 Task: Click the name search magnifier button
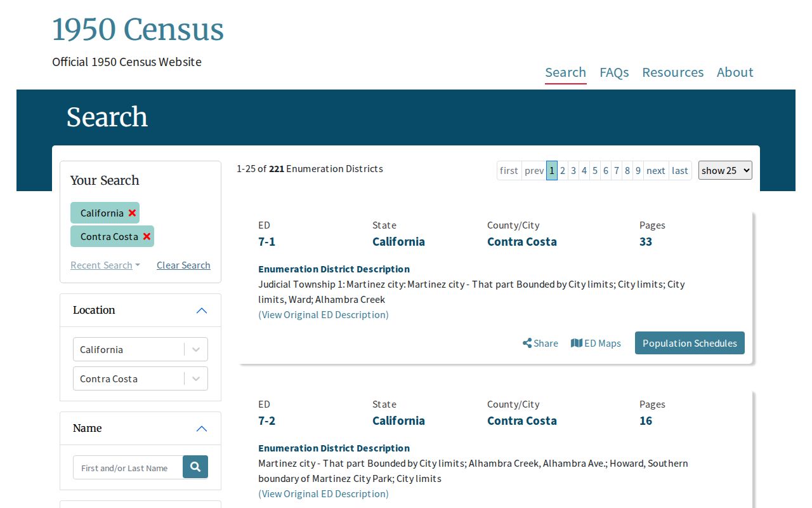pos(195,467)
